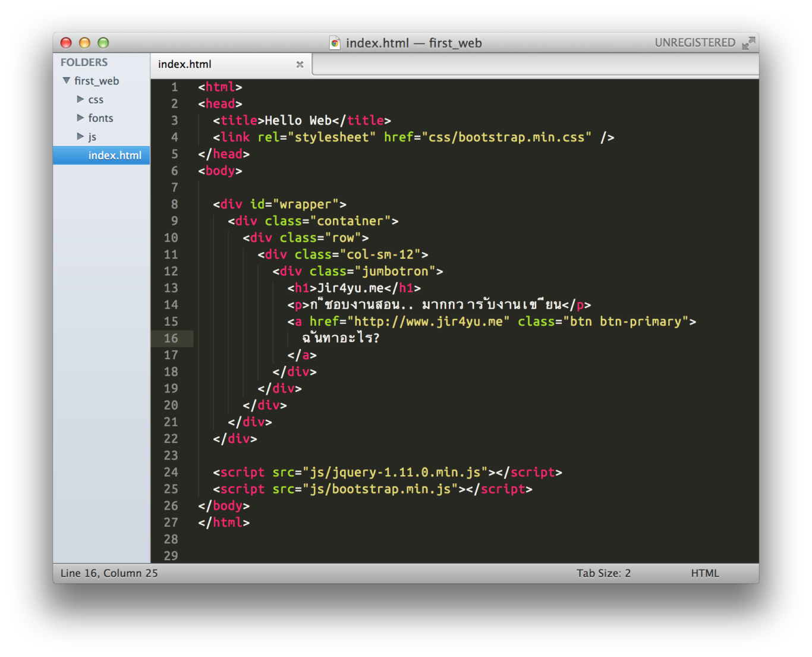
Task: Click the Line 16, Column 25 status
Action: click(x=109, y=573)
